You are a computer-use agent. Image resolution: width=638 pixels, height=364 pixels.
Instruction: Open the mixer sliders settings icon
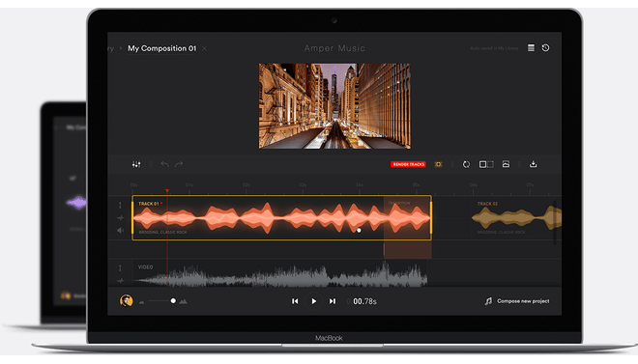pos(136,164)
